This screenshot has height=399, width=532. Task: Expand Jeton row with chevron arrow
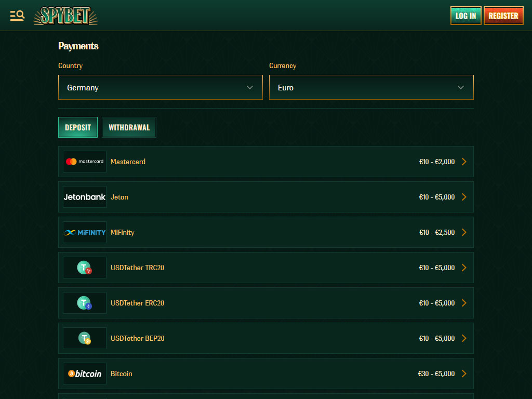(x=464, y=197)
